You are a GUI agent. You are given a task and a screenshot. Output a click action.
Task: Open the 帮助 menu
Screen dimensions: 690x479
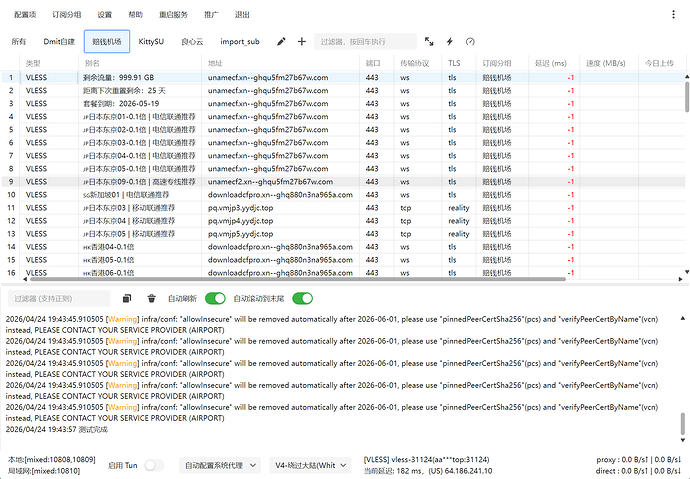pyautogui.click(x=136, y=15)
